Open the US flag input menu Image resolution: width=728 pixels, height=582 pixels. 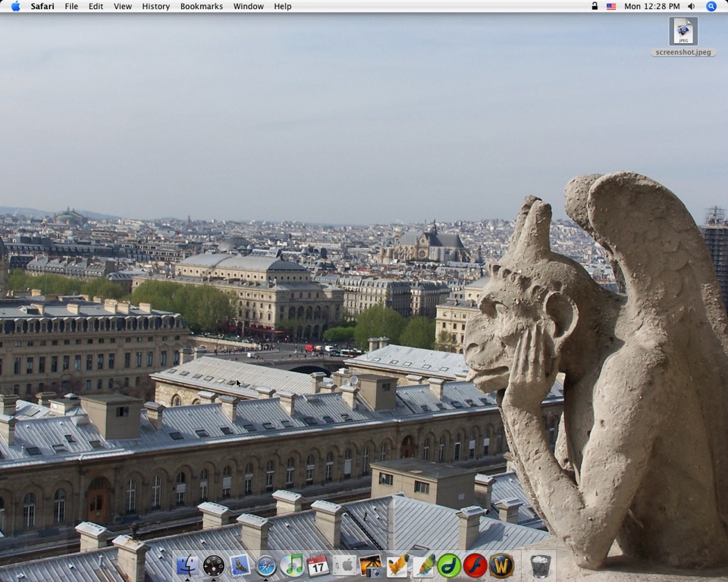point(611,6)
